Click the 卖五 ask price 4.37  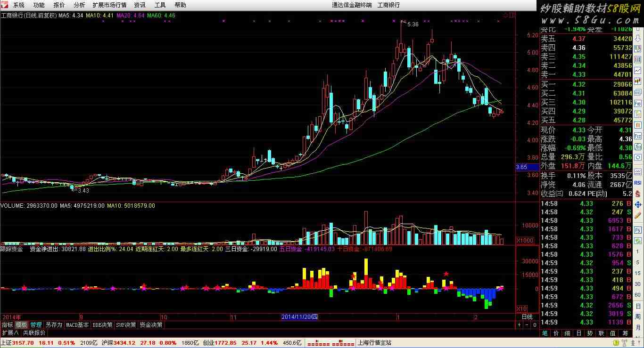579,39
